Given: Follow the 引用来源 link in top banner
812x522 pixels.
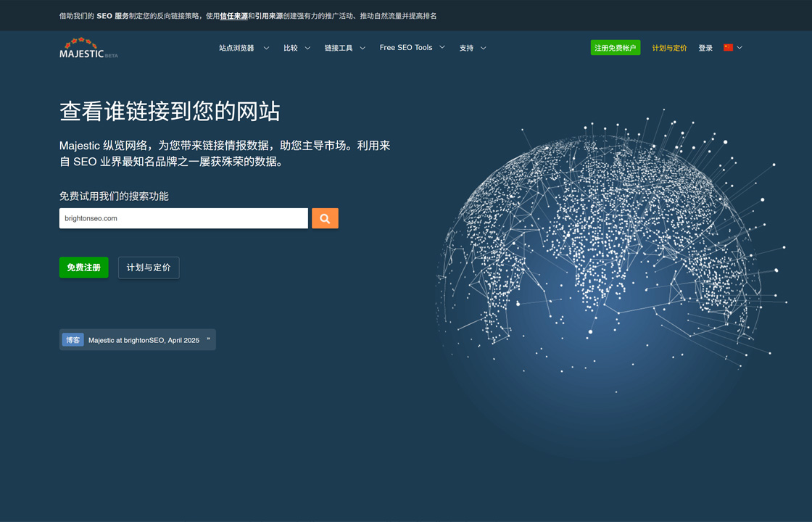Looking at the screenshot, I should click(x=269, y=16).
